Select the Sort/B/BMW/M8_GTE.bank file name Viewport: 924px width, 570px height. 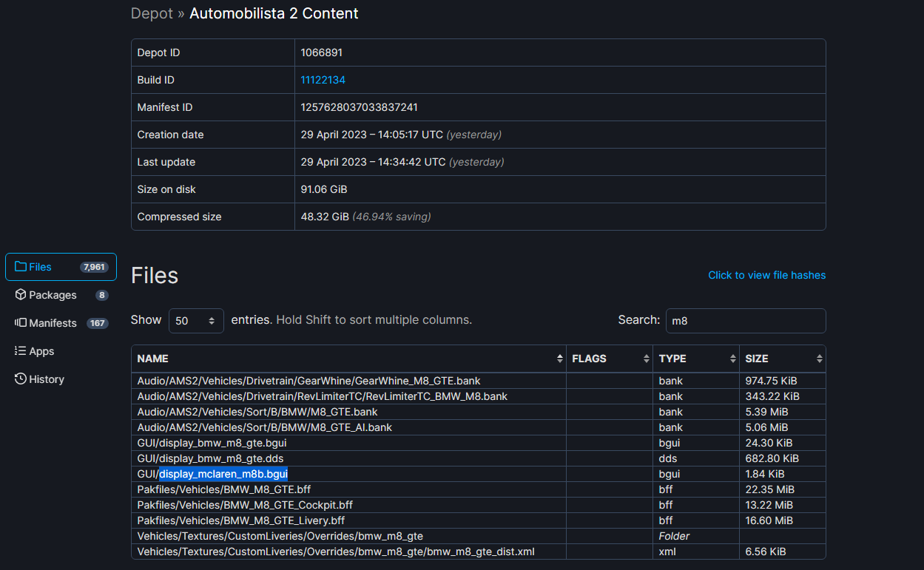tap(257, 412)
